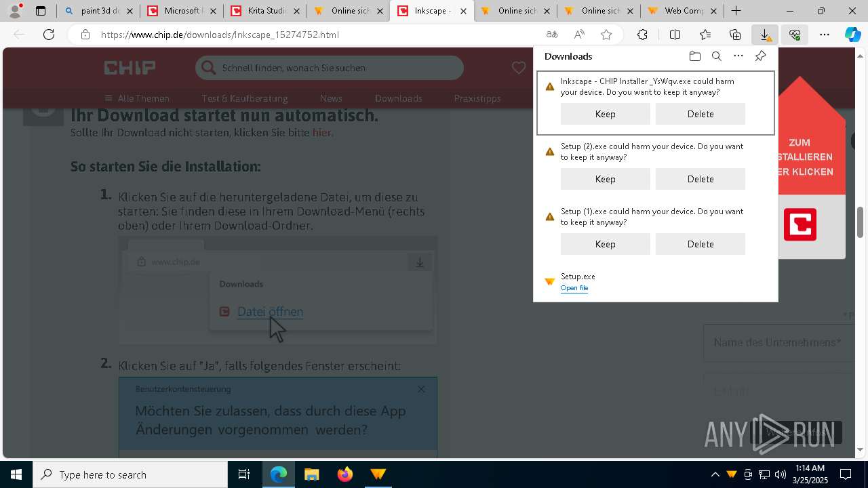Viewport: 868px width, 488px height.
Task: Translate this page icon
Action: point(552,35)
